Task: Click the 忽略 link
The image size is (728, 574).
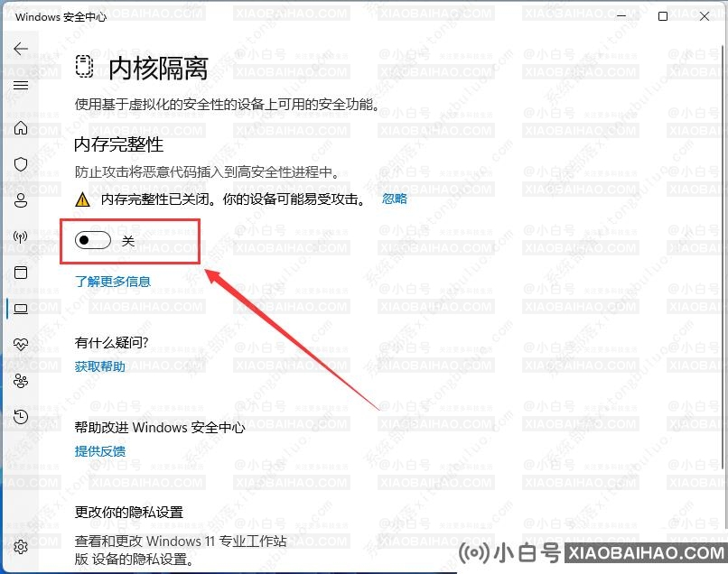Action: 395,199
